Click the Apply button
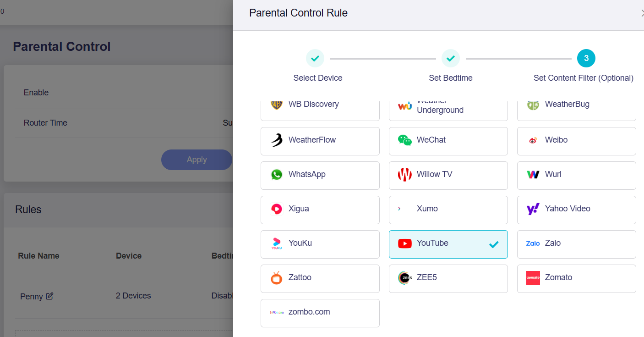Screen dimensions: 644x337 coord(197,160)
